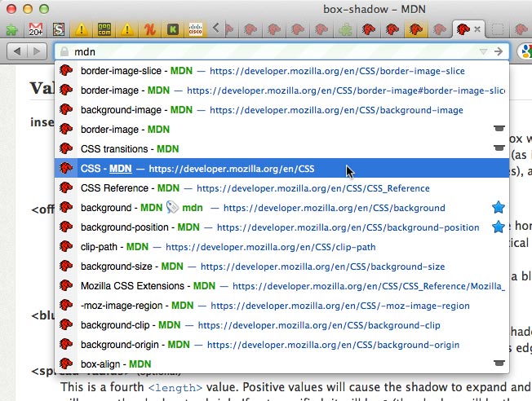Click the lock site identity icon
The width and height of the screenshot is (532, 401).
pyautogui.click(x=64, y=51)
